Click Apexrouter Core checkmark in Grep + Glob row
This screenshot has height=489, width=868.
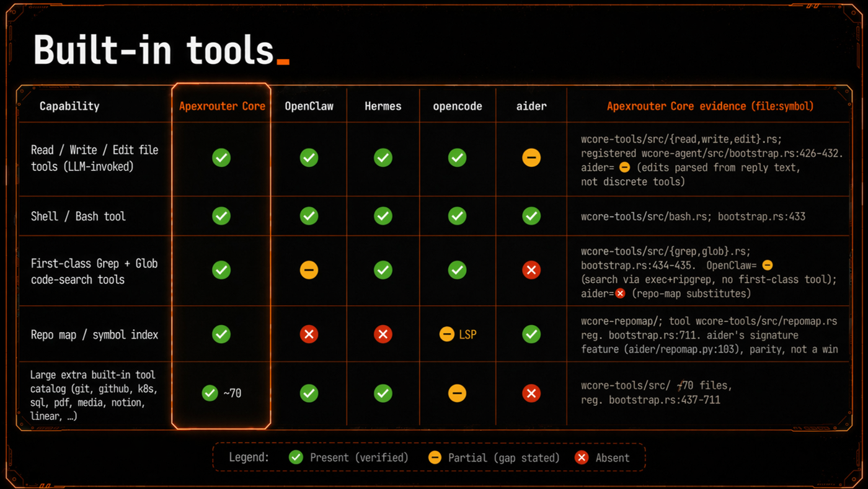tap(221, 270)
